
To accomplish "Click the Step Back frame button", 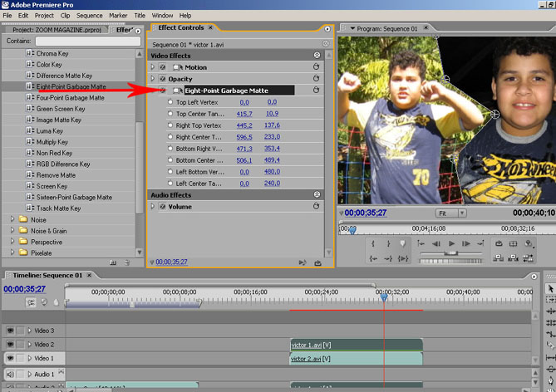I will coord(435,243).
